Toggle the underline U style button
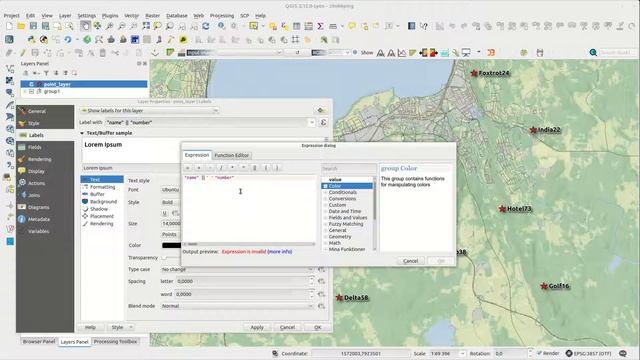The height and width of the screenshot is (360, 640). 165,213
